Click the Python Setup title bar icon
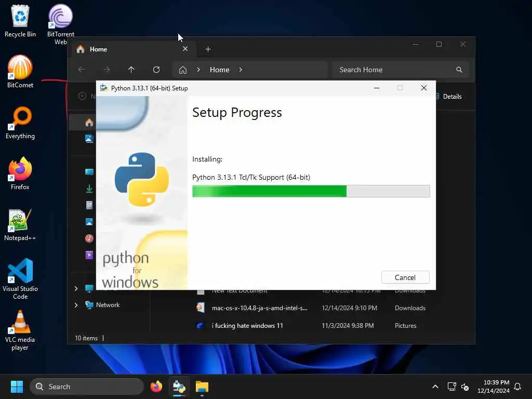The width and height of the screenshot is (532, 399). coord(104,88)
